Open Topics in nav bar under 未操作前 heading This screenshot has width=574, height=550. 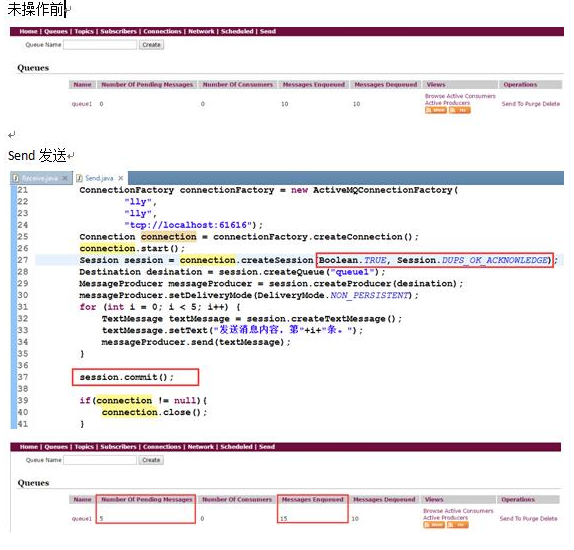[x=84, y=31]
